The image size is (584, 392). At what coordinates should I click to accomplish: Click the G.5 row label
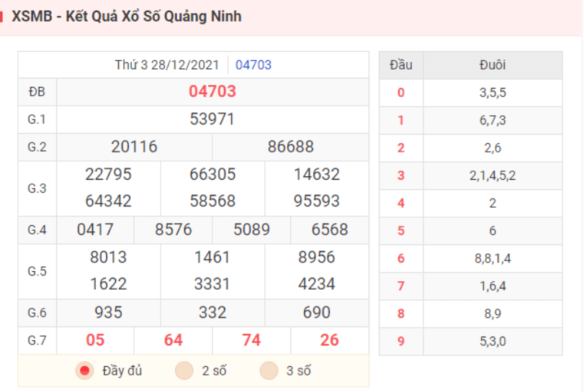tap(37, 271)
